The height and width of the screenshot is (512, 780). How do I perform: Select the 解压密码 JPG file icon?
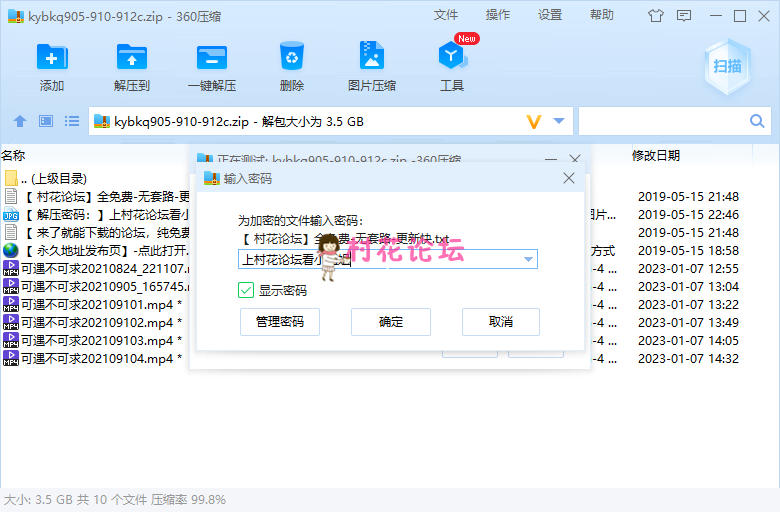tap(11, 214)
